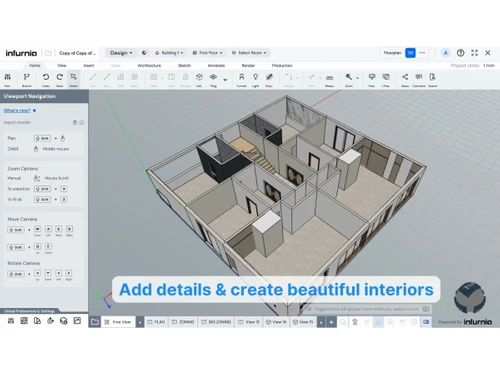Open the First Floor dropdown
Viewport: 500px width, 375px height.
[207, 53]
